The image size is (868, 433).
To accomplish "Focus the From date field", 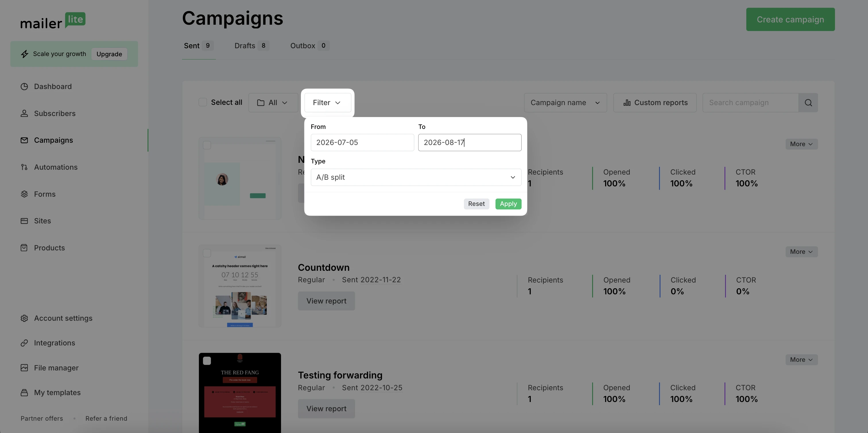I will pyautogui.click(x=362, y=142).
